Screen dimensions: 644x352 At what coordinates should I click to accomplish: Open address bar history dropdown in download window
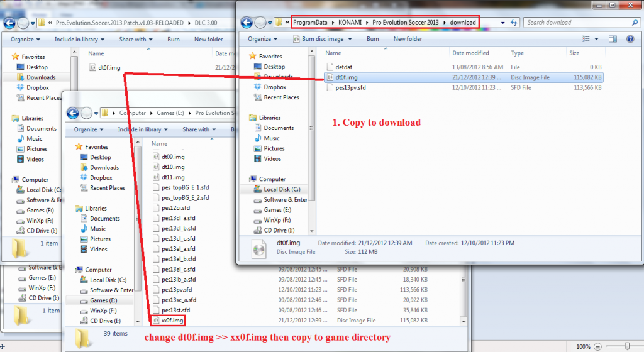502,23
